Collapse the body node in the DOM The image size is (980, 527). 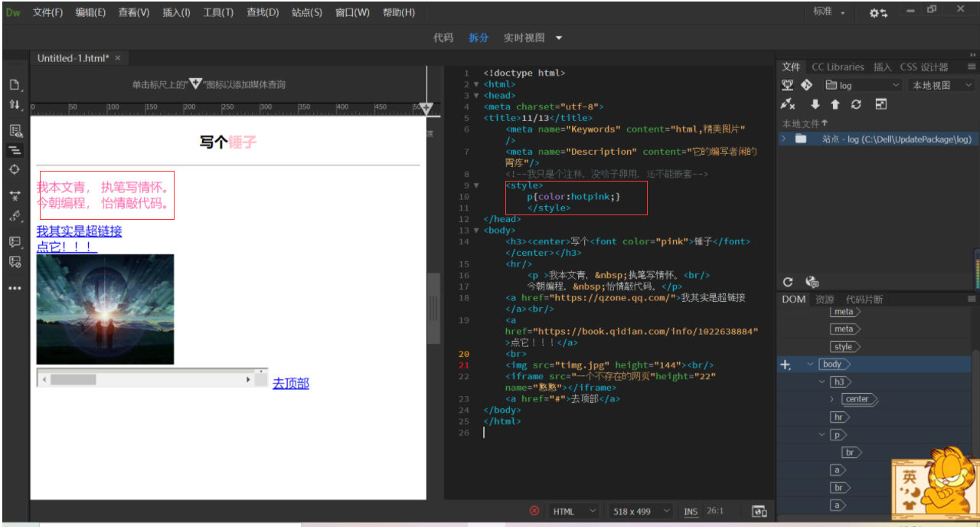[x=811, y=365]
